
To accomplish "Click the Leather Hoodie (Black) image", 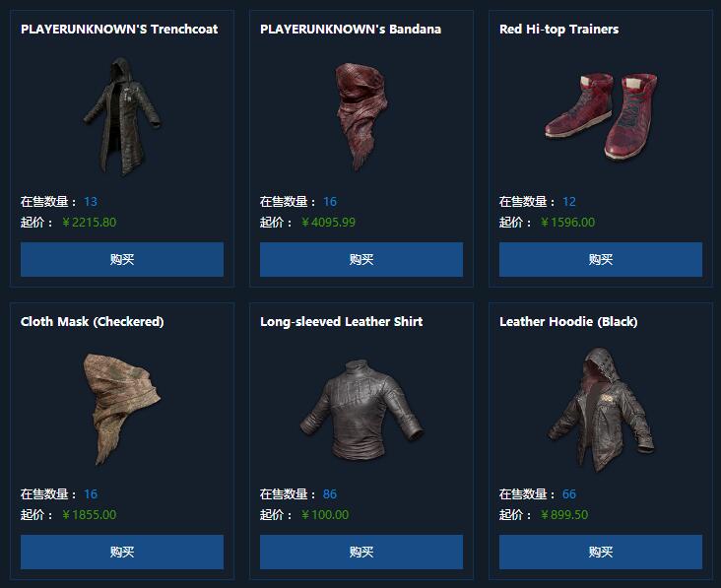I will coord(601,409).
